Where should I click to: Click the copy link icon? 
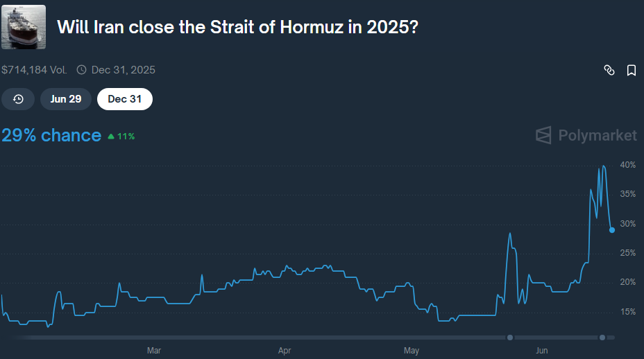pyautogui.click(x=609, y=70)
